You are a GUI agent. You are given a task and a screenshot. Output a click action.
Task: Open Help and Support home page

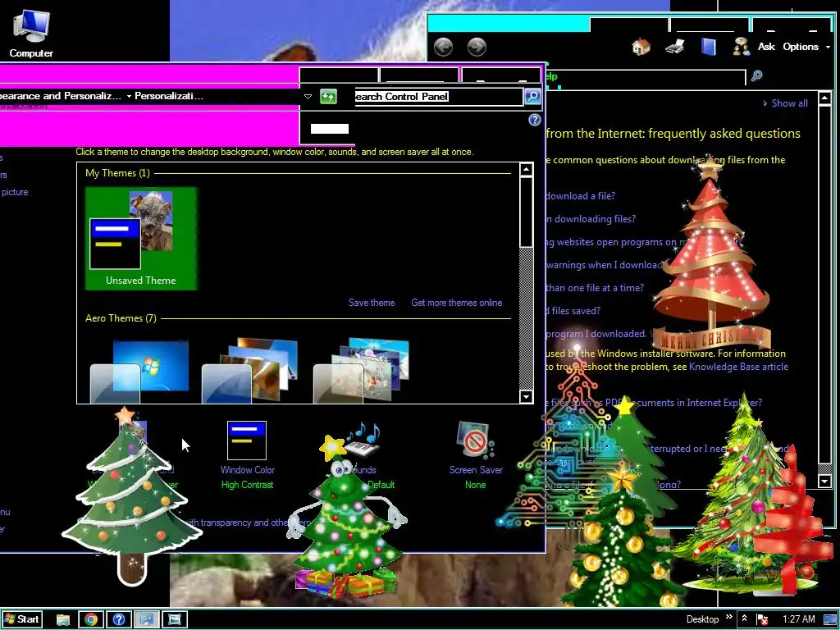pos(641,47)
